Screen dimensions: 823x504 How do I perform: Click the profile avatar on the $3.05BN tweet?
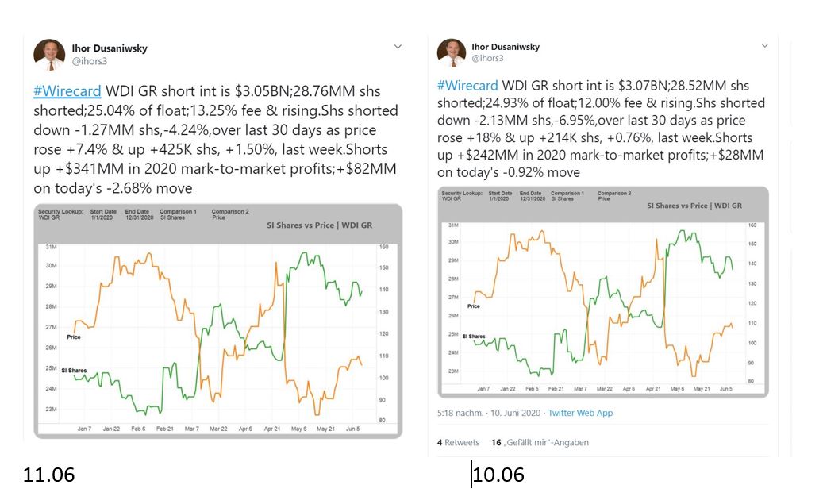(x=49, y=55)
